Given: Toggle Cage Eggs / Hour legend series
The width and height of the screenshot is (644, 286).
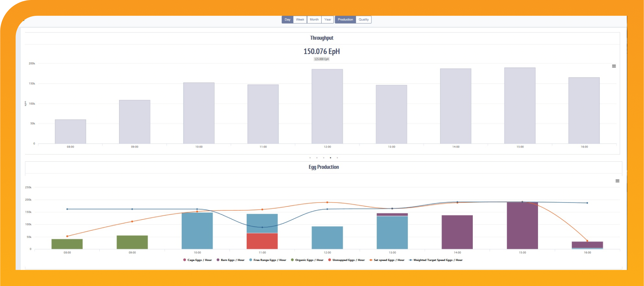Looking at the screenshot, I should 197,260.
